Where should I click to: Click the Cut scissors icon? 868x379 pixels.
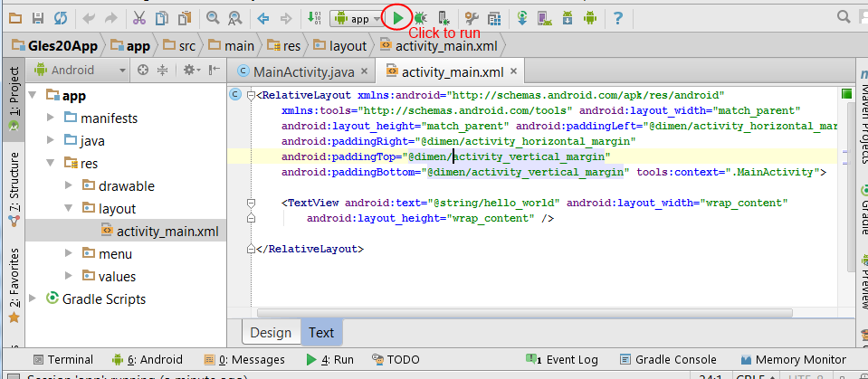click(x=138, y=17)
